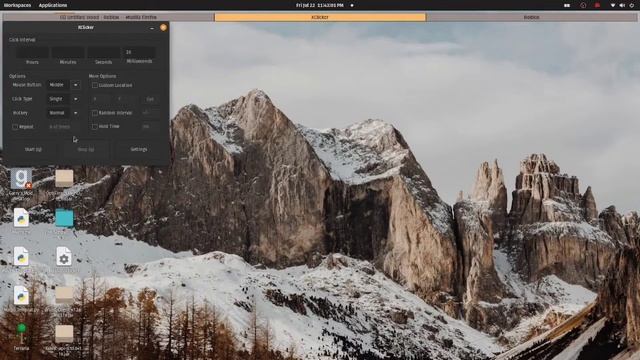Open the Applications menu
The image size is (640, 360).
tap(53, 5)
